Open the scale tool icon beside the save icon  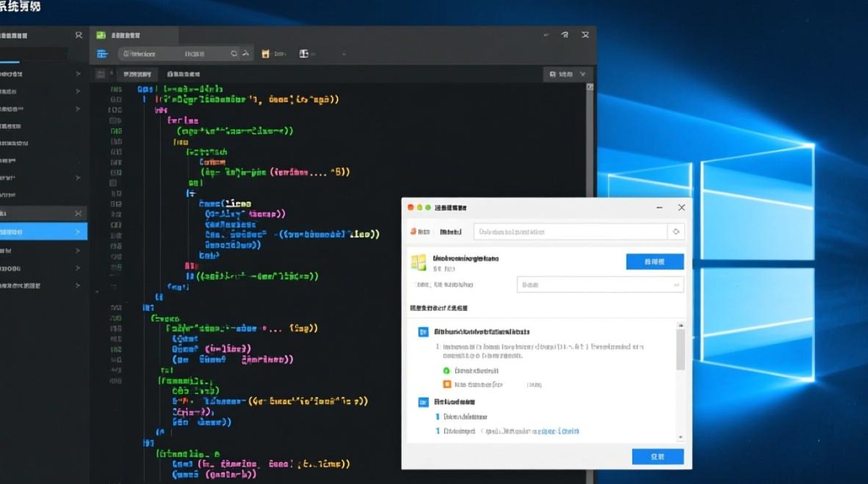click(x=304, y=54)
